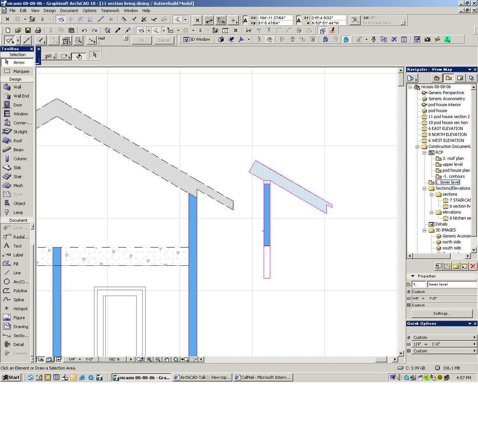Click the Undo arrow icon
This screenshot has height=448, width=478.
coord(84,31)
